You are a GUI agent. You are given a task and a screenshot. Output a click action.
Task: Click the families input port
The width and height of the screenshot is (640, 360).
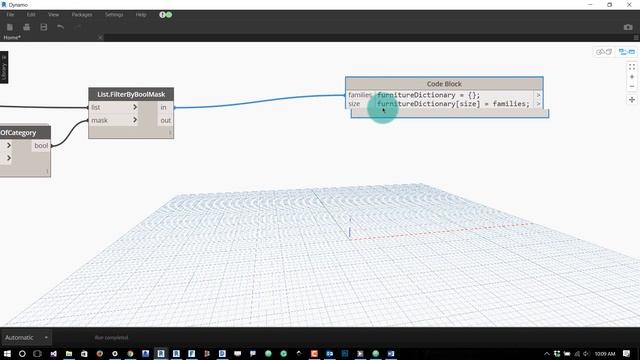click(360, 95)
